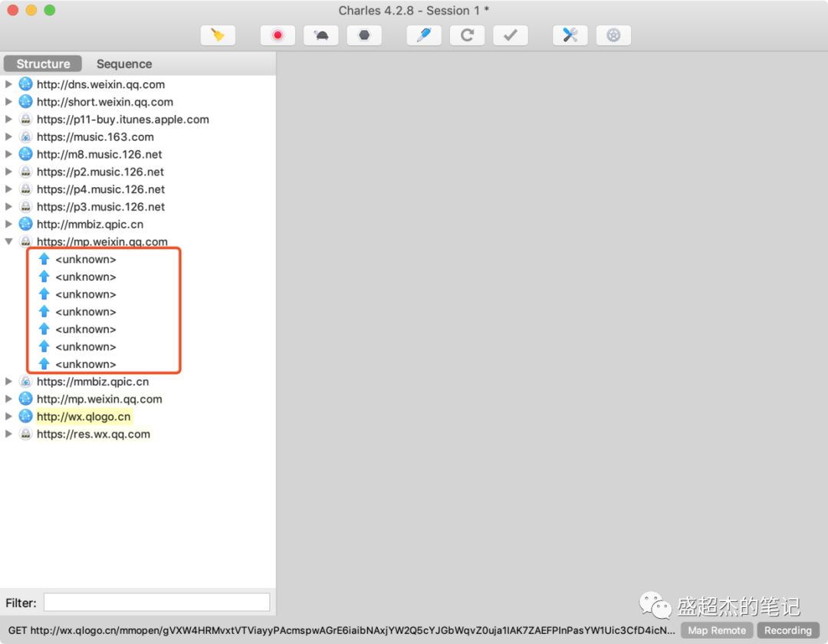Viewport: 828px width, 644px height.
Task: Expand the https://music.163.com node
Action: (x=8, y=136)
